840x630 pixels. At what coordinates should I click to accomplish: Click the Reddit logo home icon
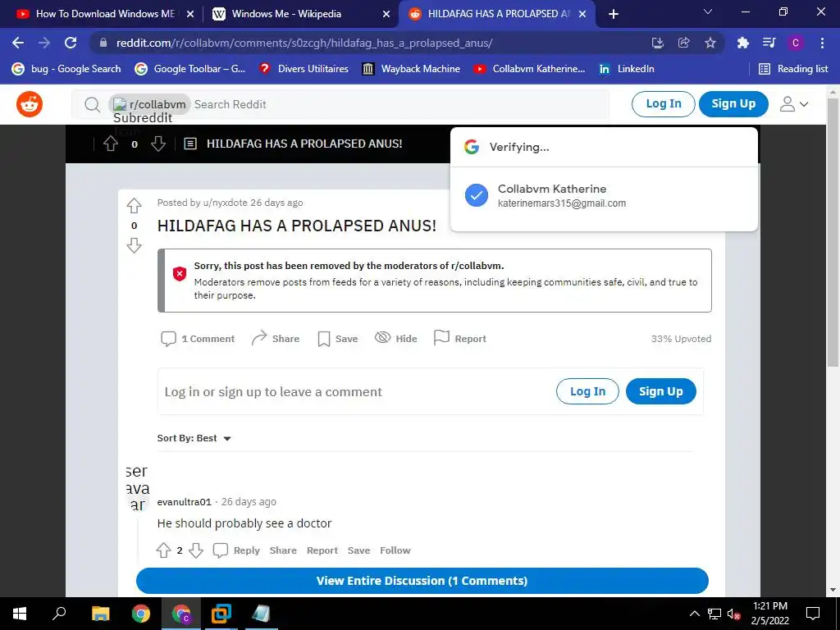[x=30, y=104]
